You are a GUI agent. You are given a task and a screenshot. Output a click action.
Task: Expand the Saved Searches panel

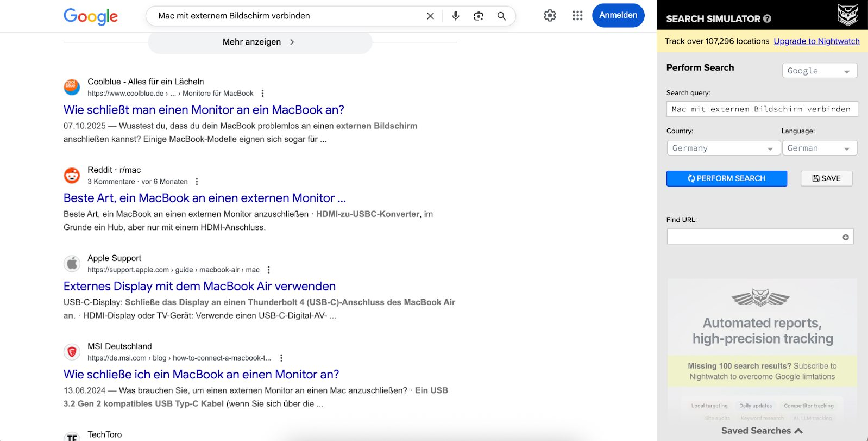[x=762, y=431]
